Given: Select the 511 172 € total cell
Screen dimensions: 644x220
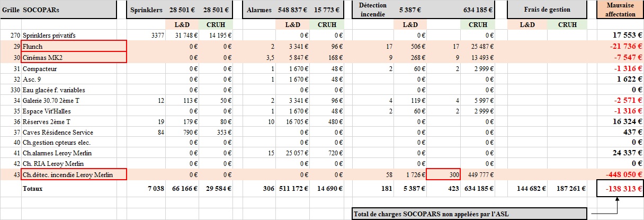Looking at the screenshot, I should coord(293,188).
